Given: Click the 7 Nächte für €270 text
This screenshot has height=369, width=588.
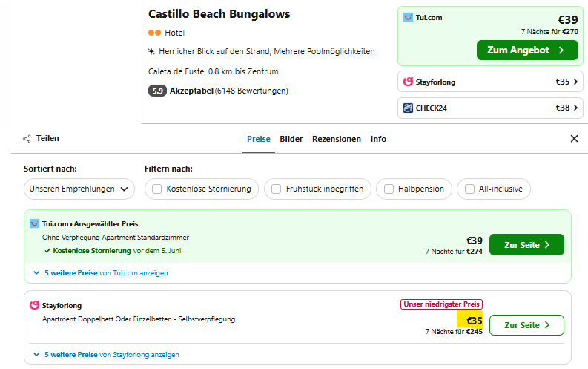Looking at the screenshot, I should 549,32.
